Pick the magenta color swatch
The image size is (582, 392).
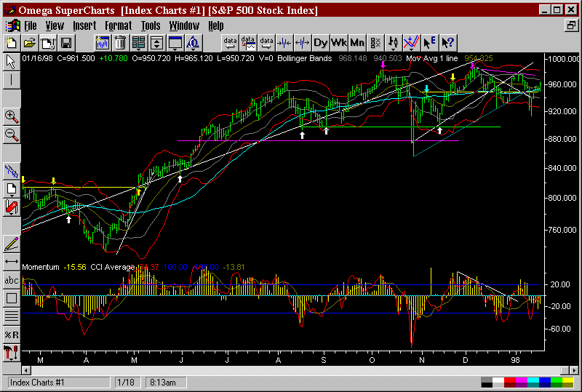tap(522, 382)
